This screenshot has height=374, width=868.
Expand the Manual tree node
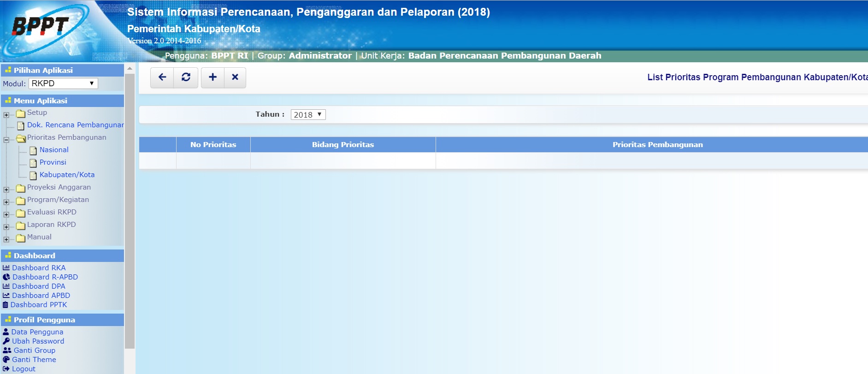(x=6, y=239)
